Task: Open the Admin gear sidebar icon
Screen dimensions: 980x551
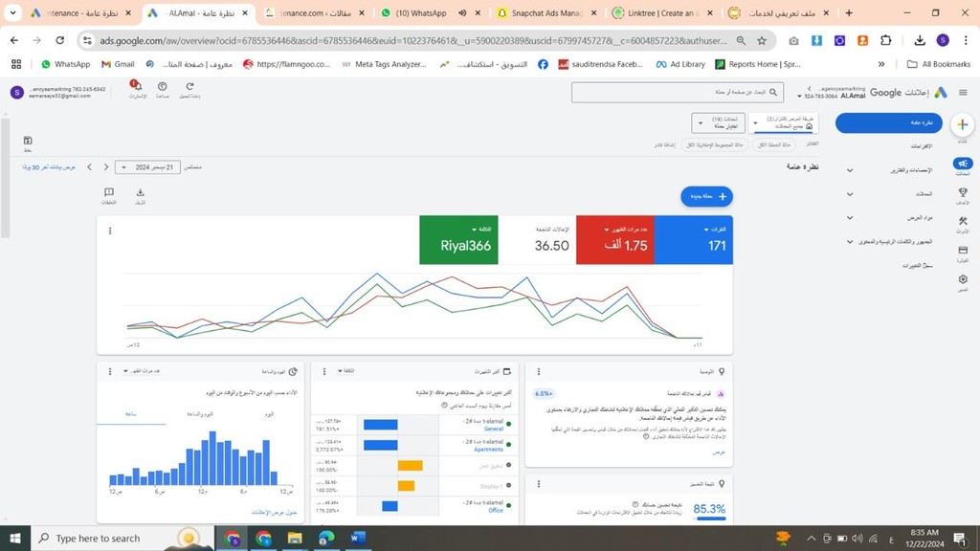Action: pyautogui.click(x=963, y=279)
